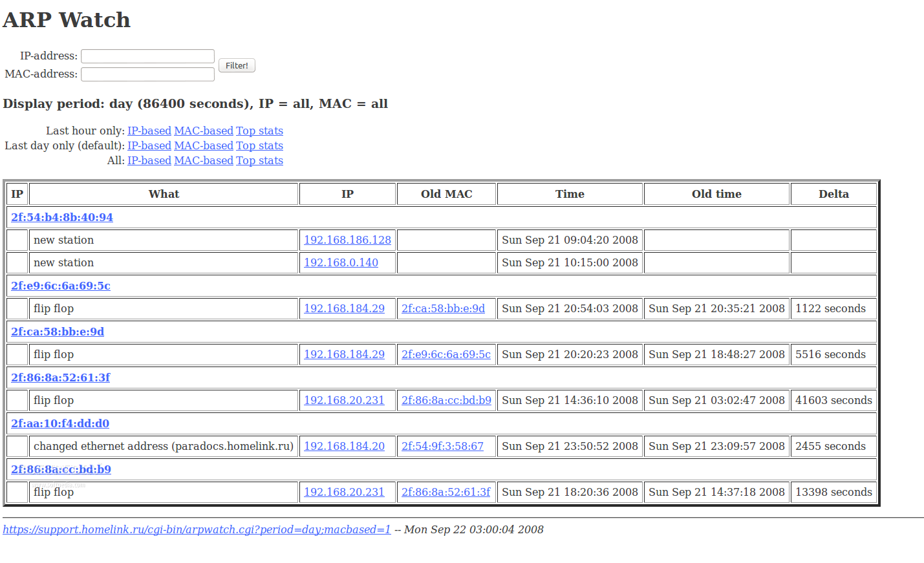Open Last hour IP-based view
Screen dimensions: 924x563
click(x=149, y=131)
